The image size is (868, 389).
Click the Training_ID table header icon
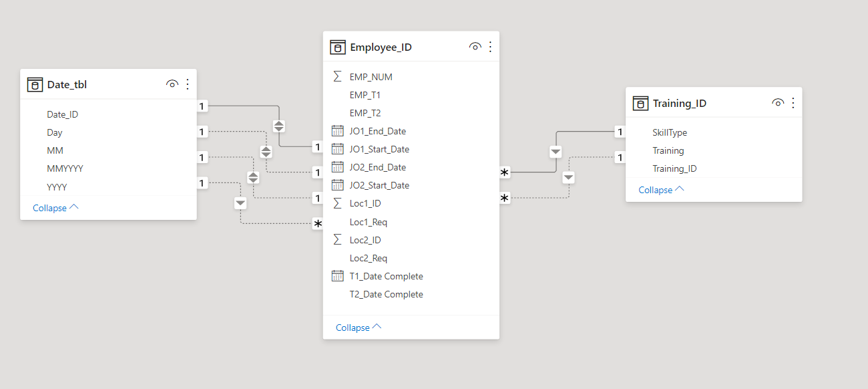coord(640,103)
